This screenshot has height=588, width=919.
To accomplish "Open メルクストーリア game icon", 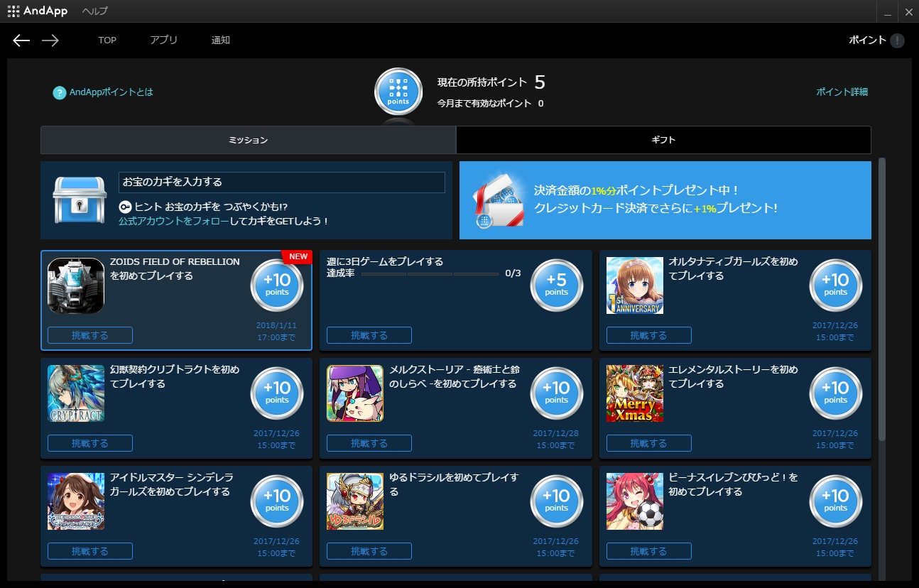I will [x=355, y=393].
